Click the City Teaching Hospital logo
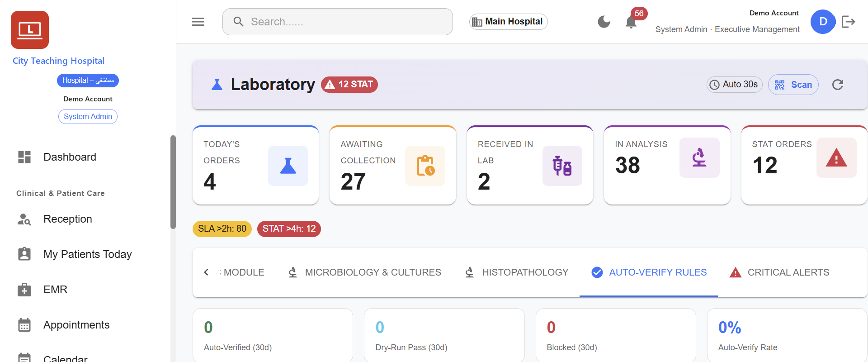Viewport: 868px width, 362px height. click(30, 30)
